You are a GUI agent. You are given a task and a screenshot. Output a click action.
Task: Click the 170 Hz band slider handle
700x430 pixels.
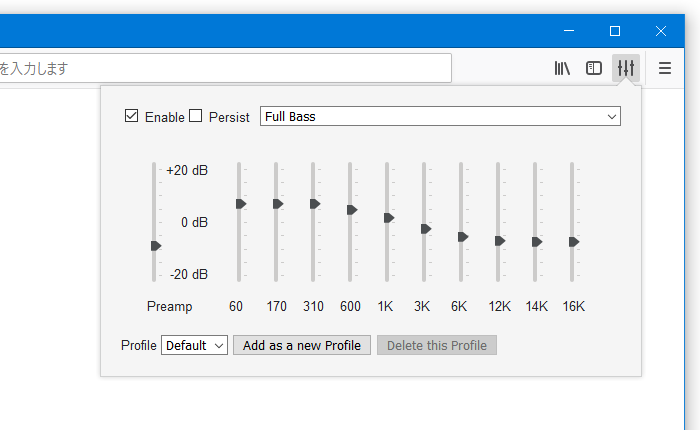tap(278, 204)
